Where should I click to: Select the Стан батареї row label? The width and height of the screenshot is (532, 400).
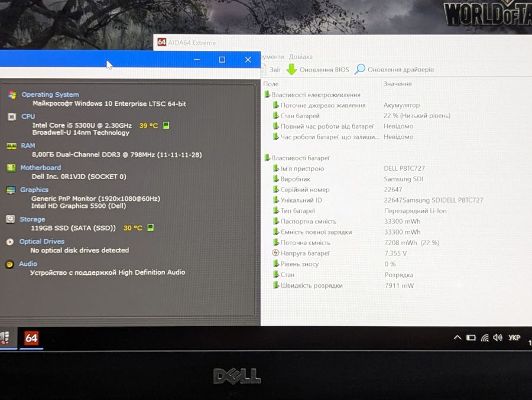pos(300,116)
